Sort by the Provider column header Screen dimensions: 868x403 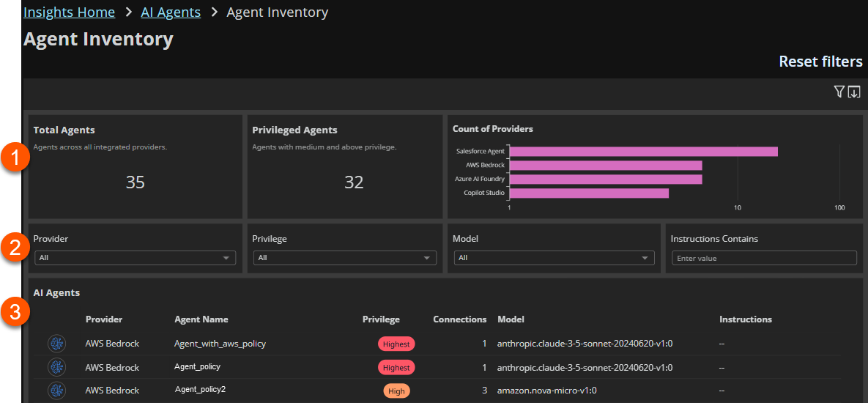[x=104, y=319]
